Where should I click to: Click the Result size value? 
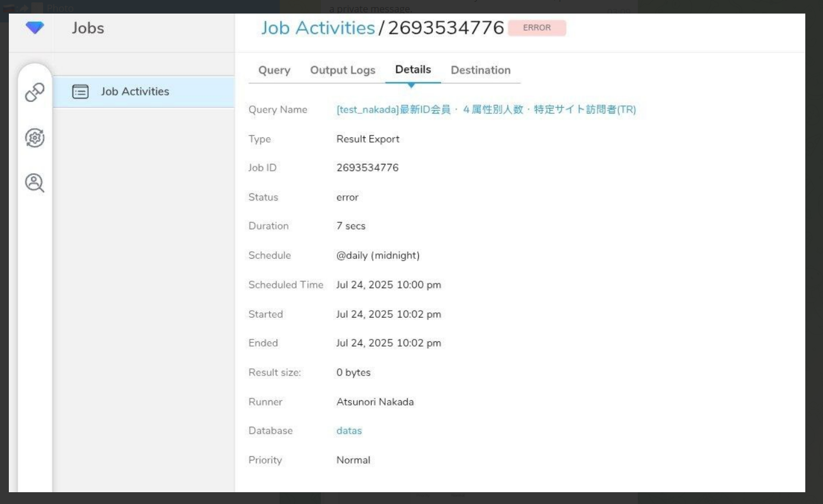pyautogui.click(x=352, y=372)
